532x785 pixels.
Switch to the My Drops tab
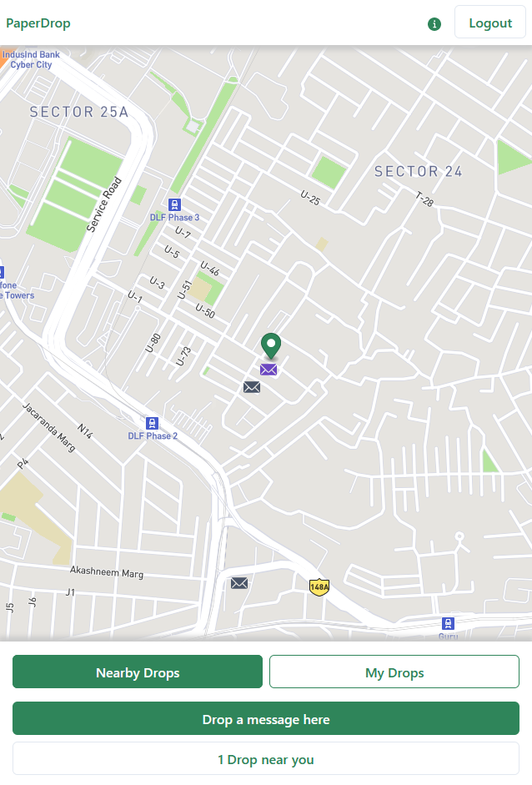[394, 672]
